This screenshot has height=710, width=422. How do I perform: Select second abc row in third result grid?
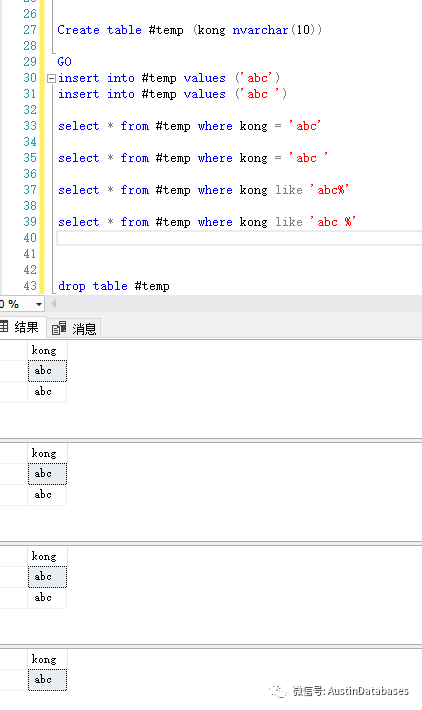(47, 598)
